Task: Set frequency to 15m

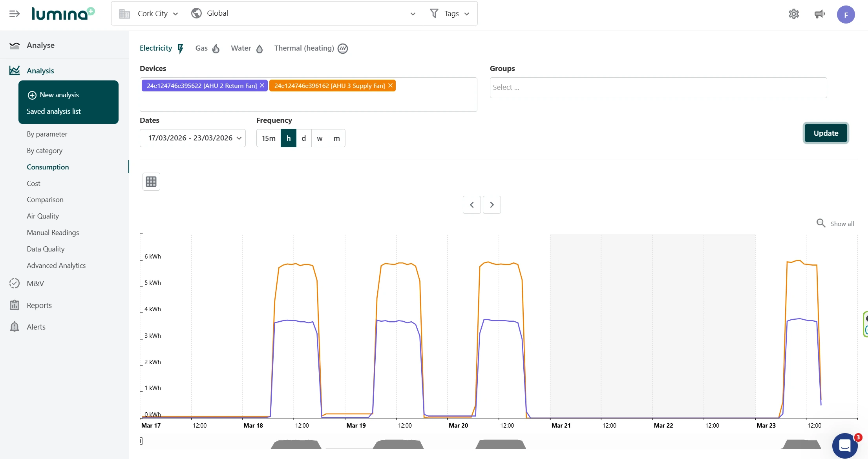Action: tap(269, 138)
